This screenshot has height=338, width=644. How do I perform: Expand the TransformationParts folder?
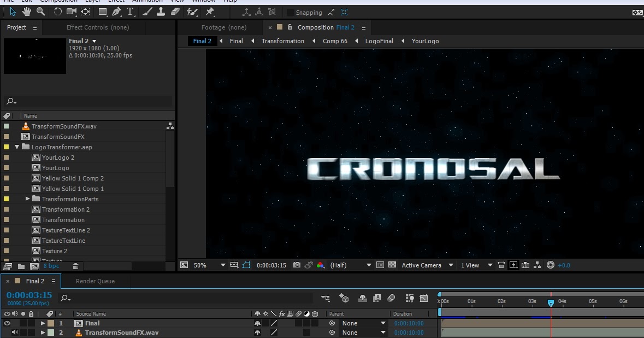[27, 199]
